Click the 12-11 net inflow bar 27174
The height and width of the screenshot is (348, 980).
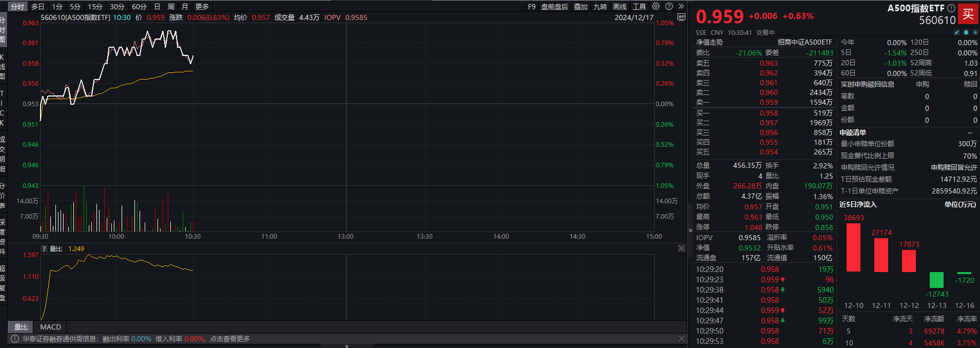[881, 255]
